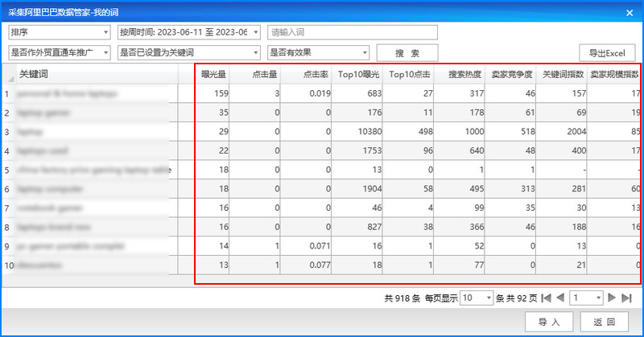This screenshot has height=337, width=644.
Task: Open the 是否已设置为关键词 dropdown
Action: pos(189,52)
